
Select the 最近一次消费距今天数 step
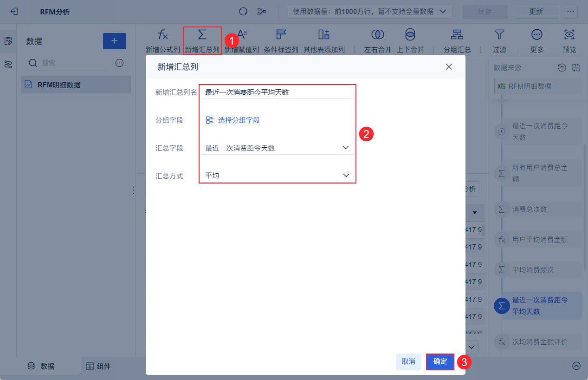click(x=537, y=131)
